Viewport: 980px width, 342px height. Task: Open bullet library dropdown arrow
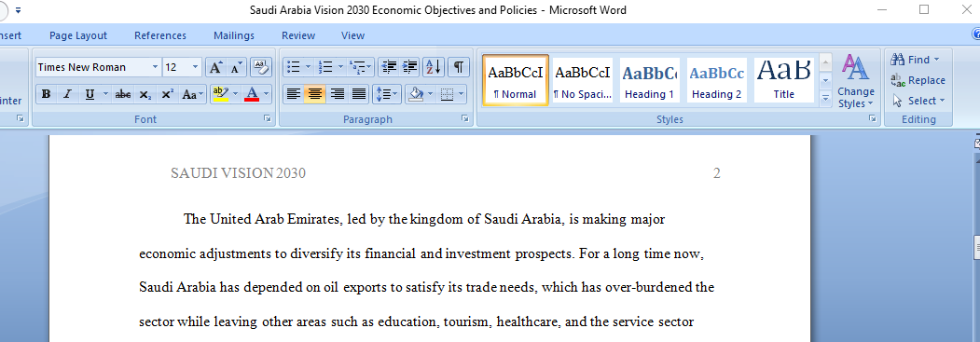click(x=308, y=67)
